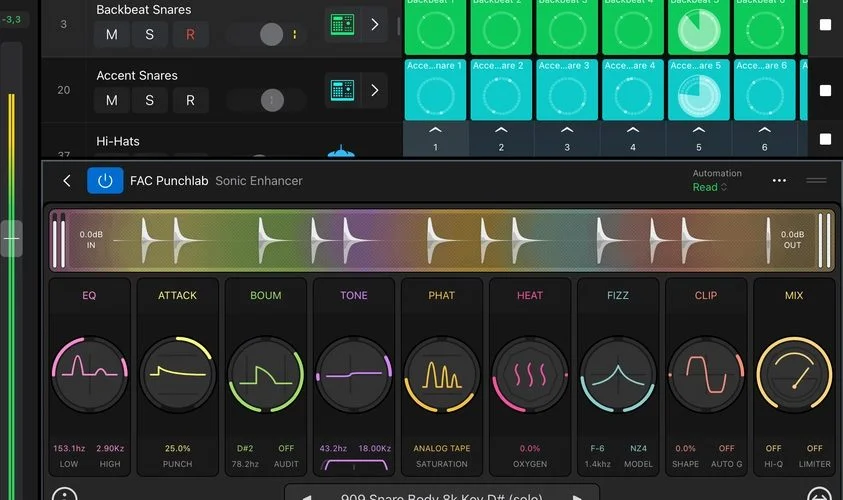The width and height of the screenshot is (843, 500).
Task: Click the HEAT OXYGEN 0.0% value
Action: click(x=530, y=448)
